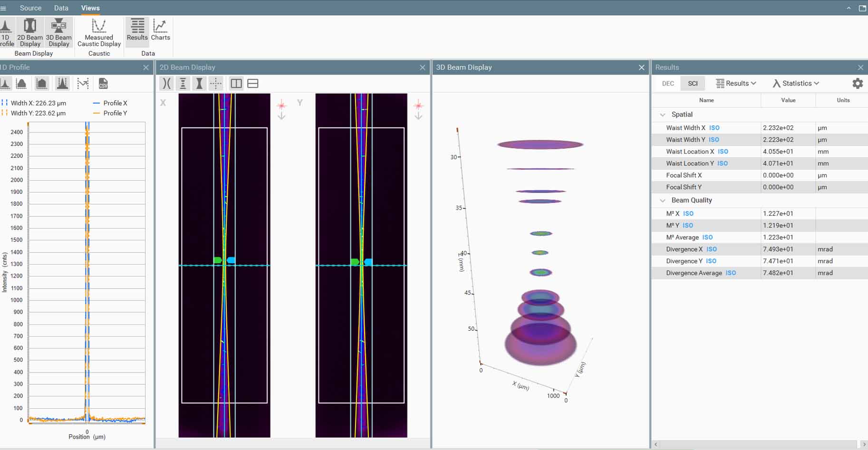868x450 pixels.
Task: Toggle the flat-top profile icon in 1D Profile toolbar
Action: coord(42,84)
